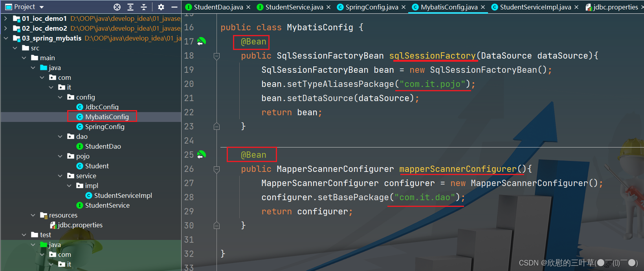Image resolution: width=644 pixels, height=271 pixels.
Task: Click the "com.it.pojo" string literal
Action: tap(432, 84)
